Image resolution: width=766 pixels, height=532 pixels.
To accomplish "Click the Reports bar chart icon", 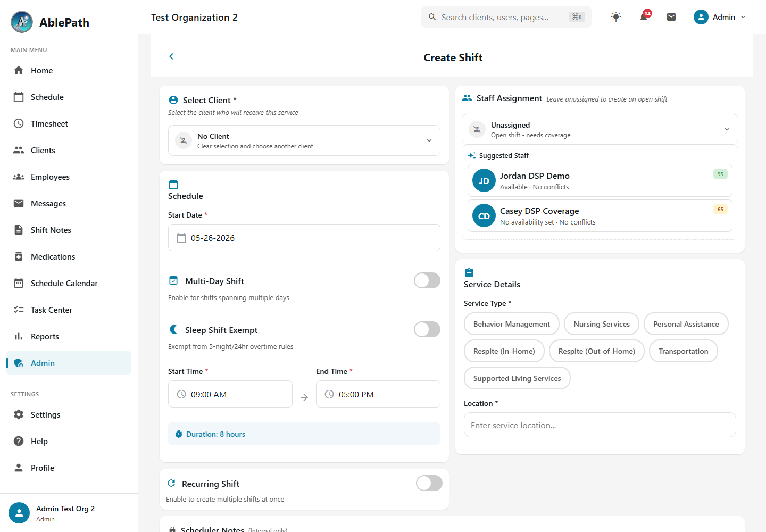I will click(x=19, y=336).
